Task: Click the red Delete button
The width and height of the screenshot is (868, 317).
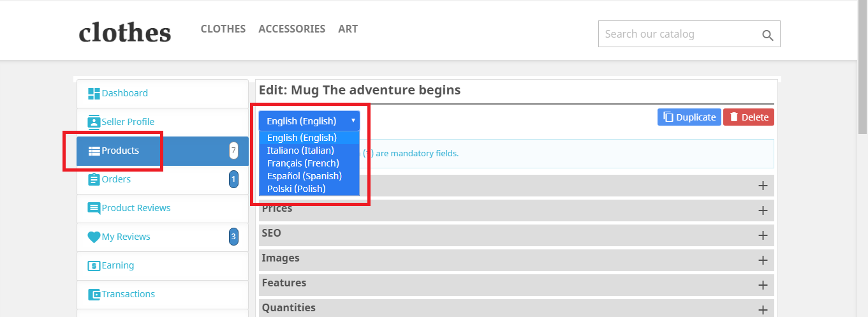Action: click(x=748, y=117)
